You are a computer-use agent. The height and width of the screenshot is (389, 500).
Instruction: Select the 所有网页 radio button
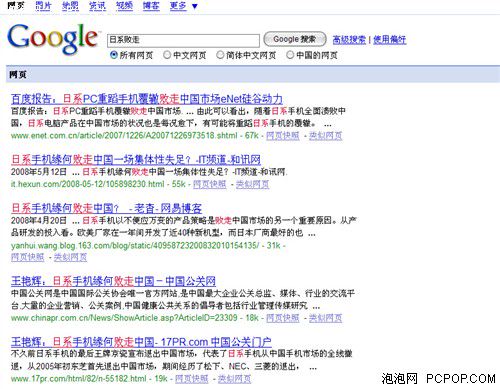pos(114,55)
